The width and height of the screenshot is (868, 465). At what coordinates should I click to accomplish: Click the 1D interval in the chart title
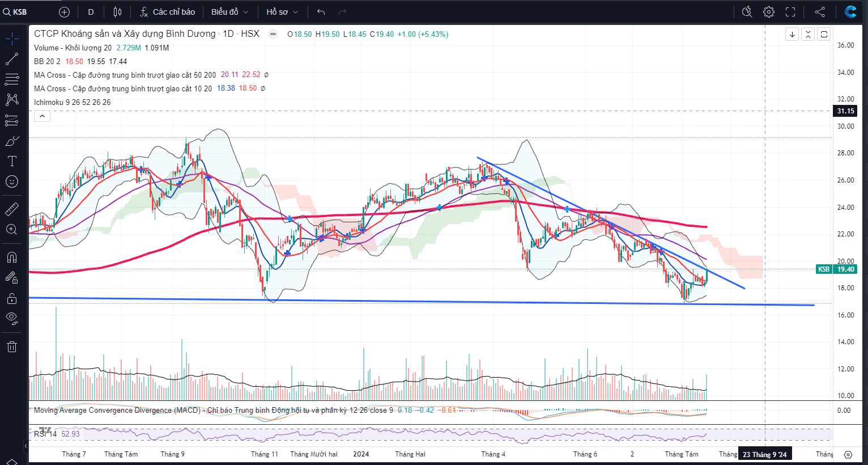click(228, 34)
